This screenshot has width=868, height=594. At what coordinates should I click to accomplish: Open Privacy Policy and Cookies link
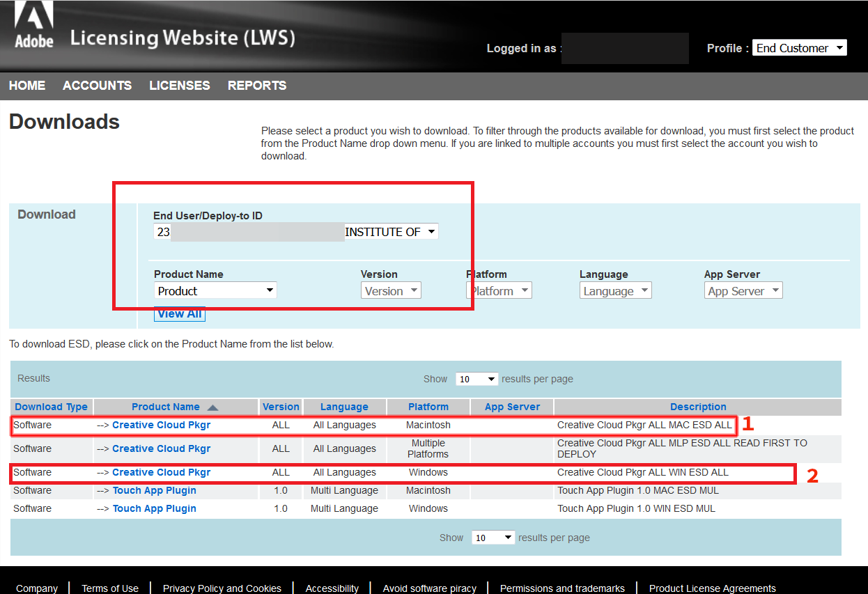[222, 588]
